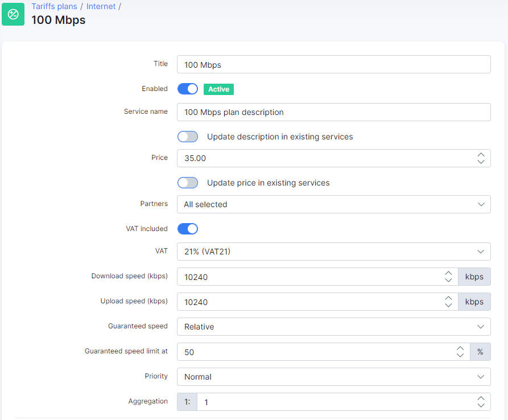This screenshot has width=508, height=420.
Task: Expand the VAT rate dropdown
Action: pyautogui.click(x=333, y=252)
